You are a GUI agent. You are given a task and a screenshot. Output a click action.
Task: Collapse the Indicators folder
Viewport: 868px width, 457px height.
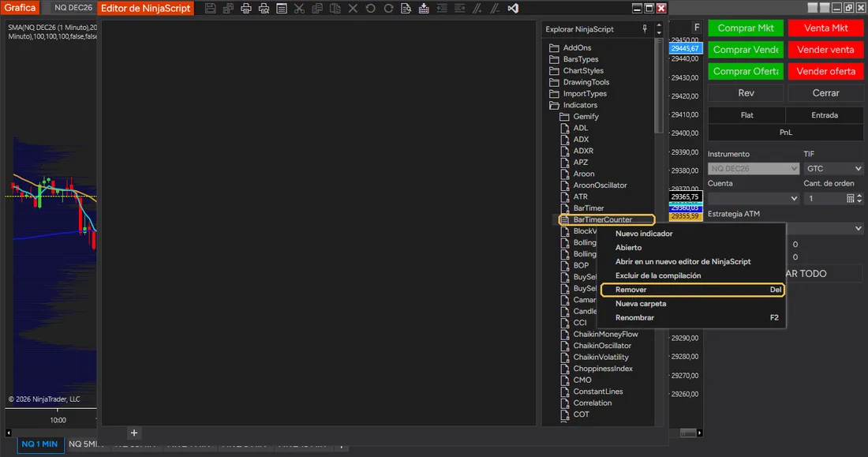(x=574, y=105)
